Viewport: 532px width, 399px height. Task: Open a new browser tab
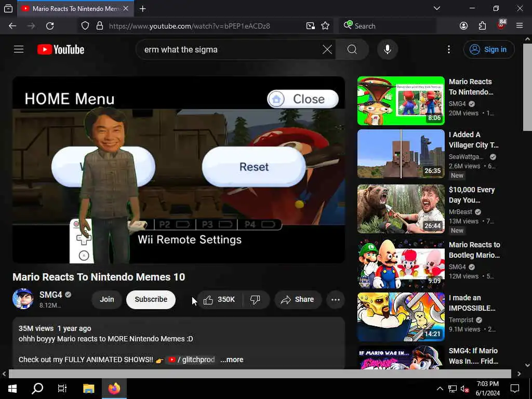point(142,9)
